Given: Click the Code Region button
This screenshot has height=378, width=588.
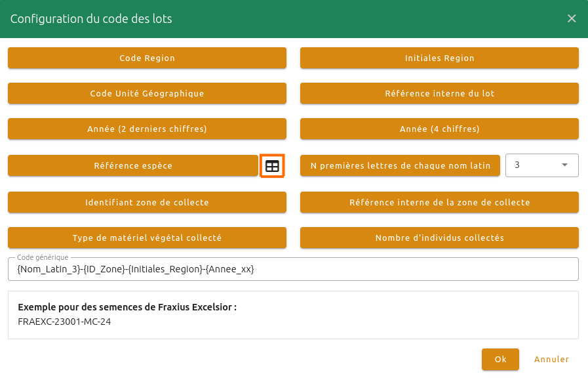Looking at the screenshot, I should [147, 58].
